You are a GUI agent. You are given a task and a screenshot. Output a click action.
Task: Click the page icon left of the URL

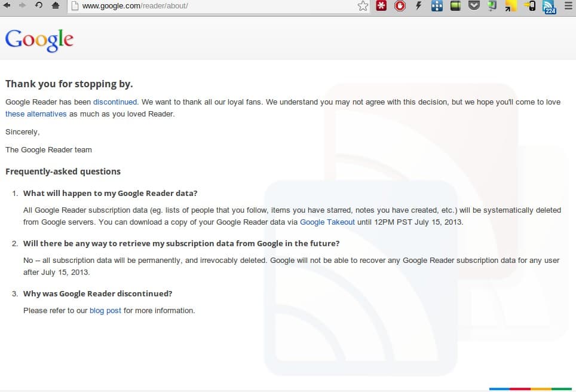[x=75, y=5]
